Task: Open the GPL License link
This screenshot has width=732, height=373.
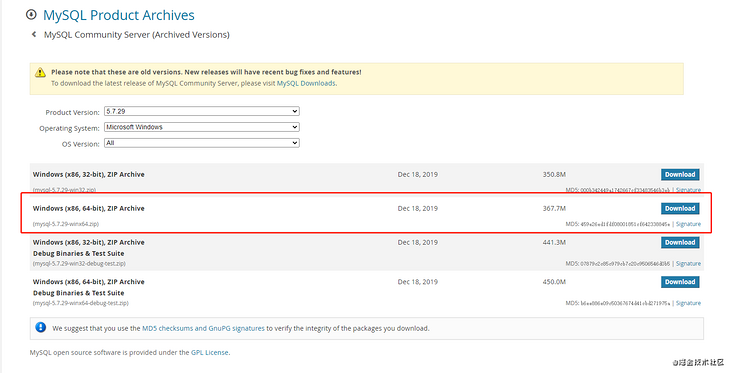Action: pos(210,352)
